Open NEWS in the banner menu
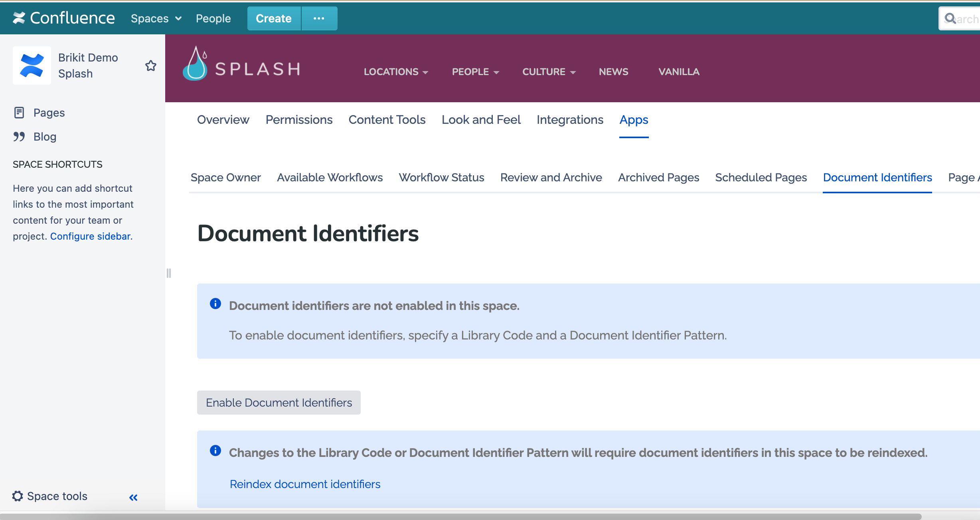This screenshot has height=520, width=980. tap(613, 72)
